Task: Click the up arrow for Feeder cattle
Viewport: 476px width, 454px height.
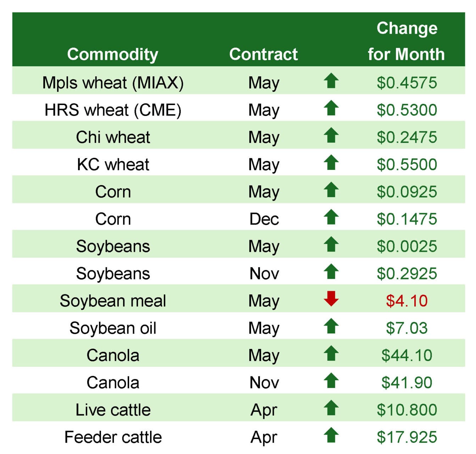Action: click(x=331, y=435)
